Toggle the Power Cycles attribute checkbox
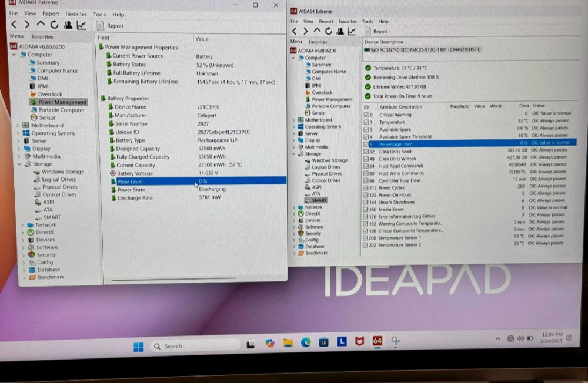This screenshot has height=383, width=588. 366,187
